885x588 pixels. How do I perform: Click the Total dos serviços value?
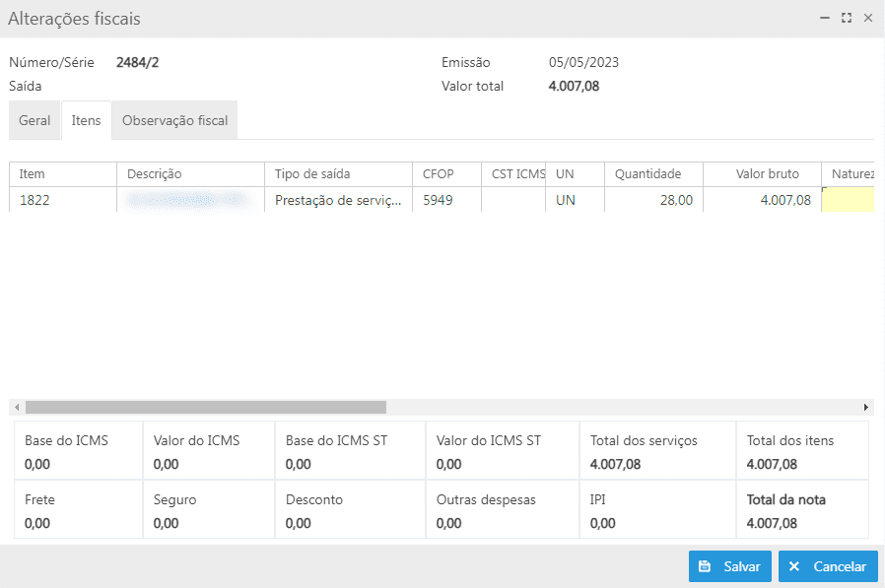615,464
